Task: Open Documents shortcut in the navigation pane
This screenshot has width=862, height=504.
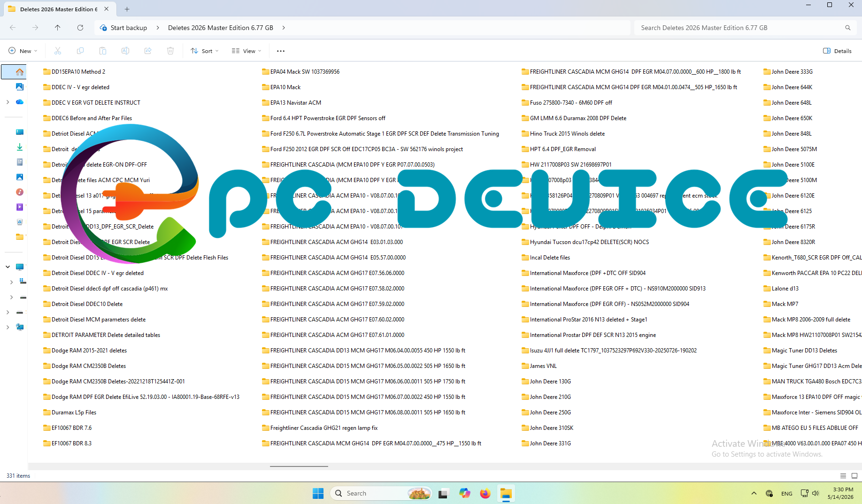Action: point(19,162)
